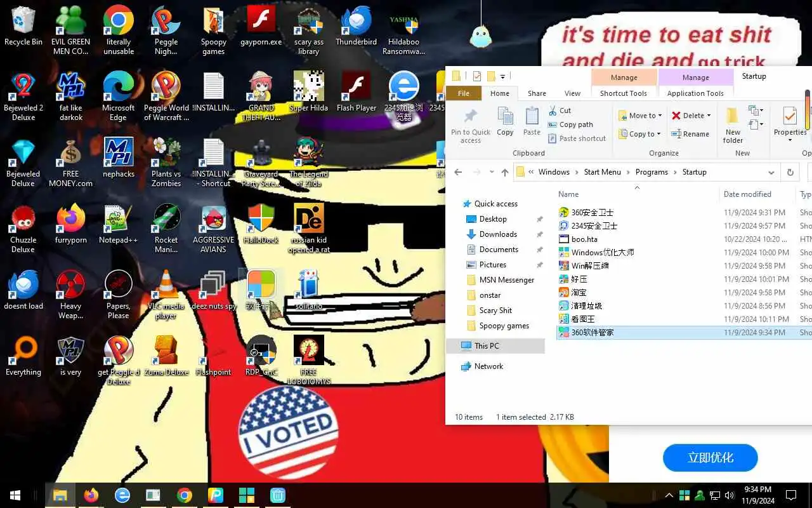Sort by Date modified column
812x508 pixels.
pos(747,194)
